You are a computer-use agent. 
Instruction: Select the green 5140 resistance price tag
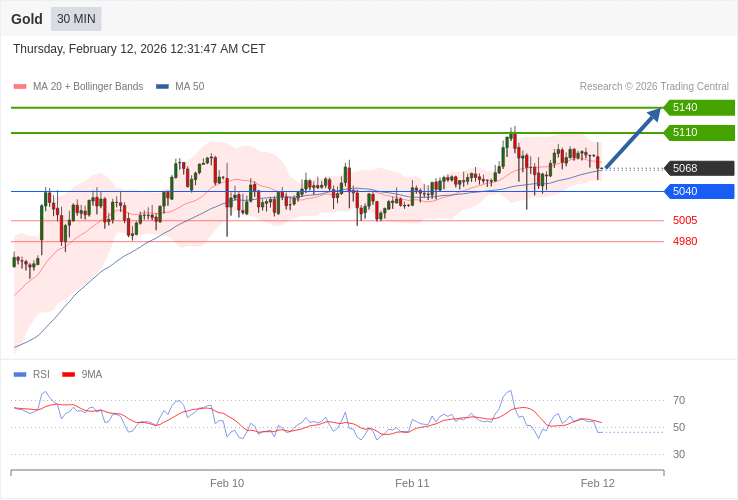tap(699, 108)
